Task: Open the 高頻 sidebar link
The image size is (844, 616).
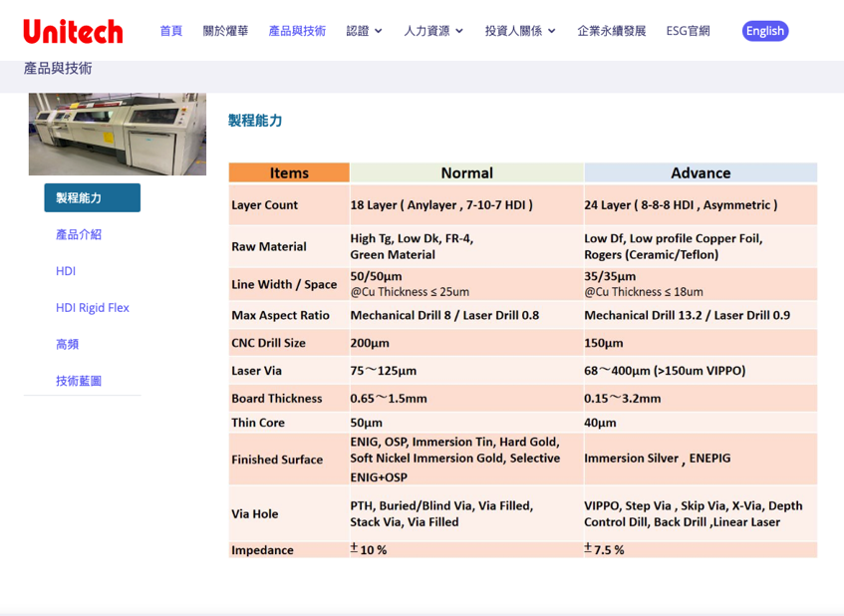Action: (x=68, y=344)
